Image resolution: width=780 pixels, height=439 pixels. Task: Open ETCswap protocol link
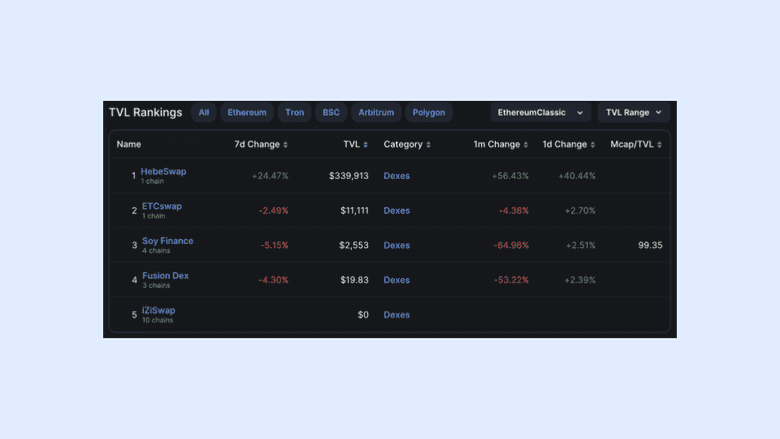click(x=162, y=206)
